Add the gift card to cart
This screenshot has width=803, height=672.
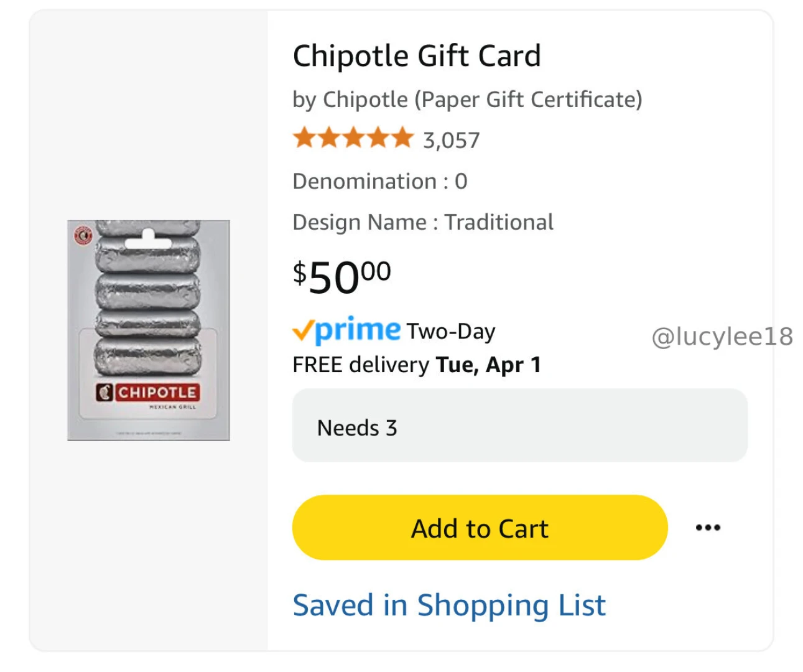pyautogui.click(x=479, y=528)
